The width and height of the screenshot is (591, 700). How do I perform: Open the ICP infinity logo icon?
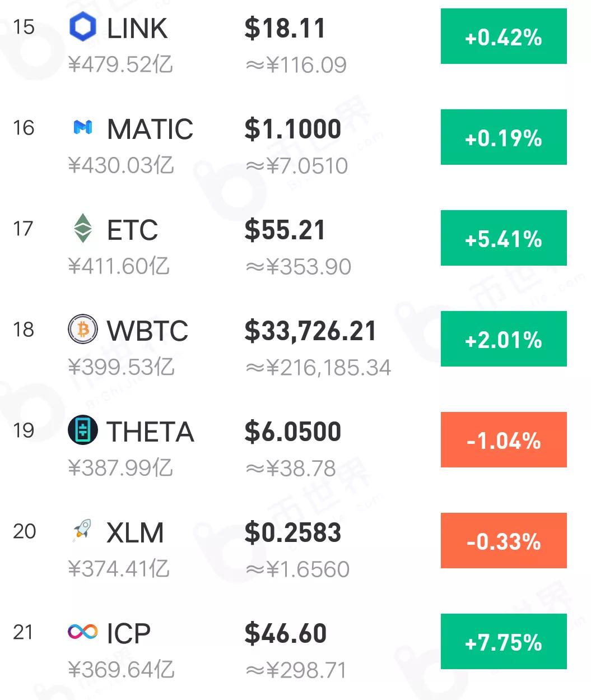click(x=83, y=632)
